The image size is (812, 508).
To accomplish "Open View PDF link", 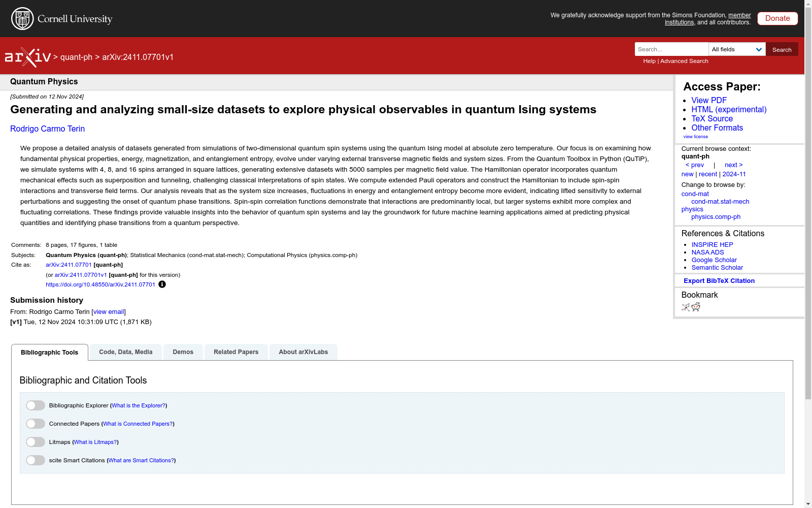I will pyautogui.click(x=709, y=101).
